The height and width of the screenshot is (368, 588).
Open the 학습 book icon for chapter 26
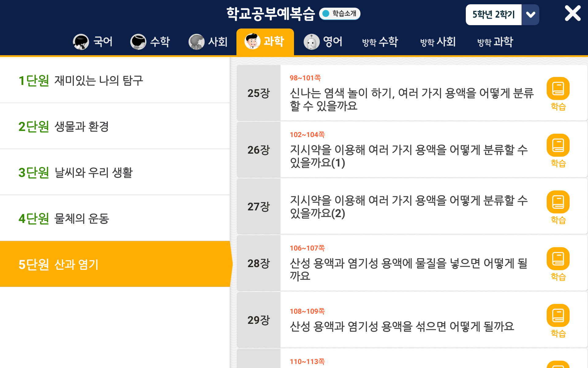tap(558, 145)
